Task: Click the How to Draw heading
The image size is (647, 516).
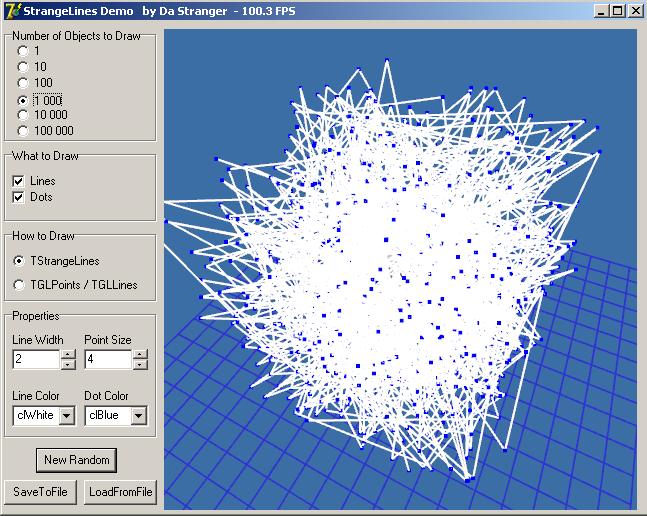Action: 43,236
